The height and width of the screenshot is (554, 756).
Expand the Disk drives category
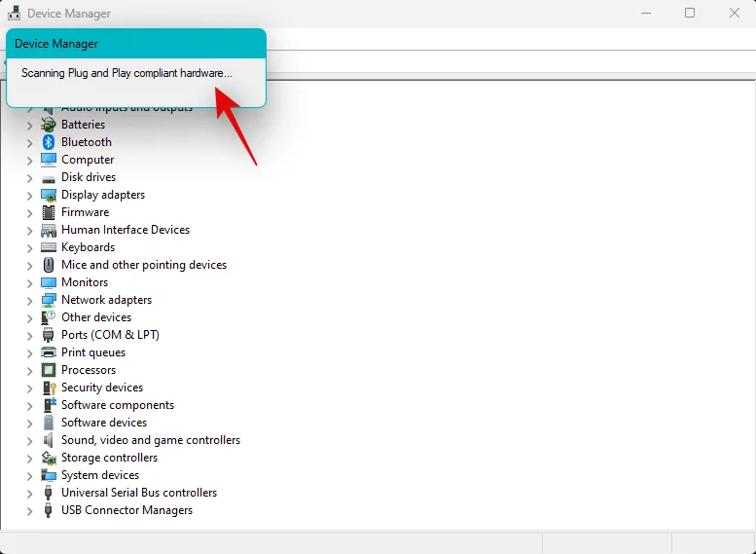pyautogui.click(x=29, y=178)
